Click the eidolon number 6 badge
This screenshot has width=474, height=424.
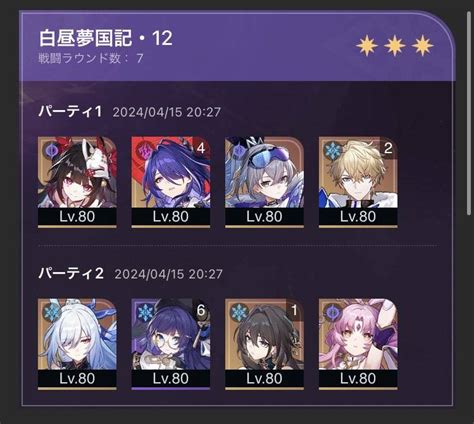pos(201,310)
